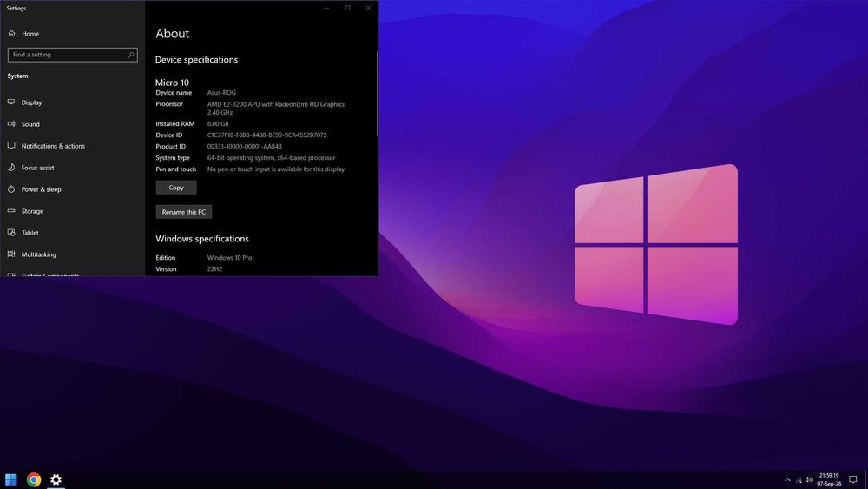Screen dimensions: 868x489
Task: Click the Multitasking icon in sidebar
Action: click(11, 254)
